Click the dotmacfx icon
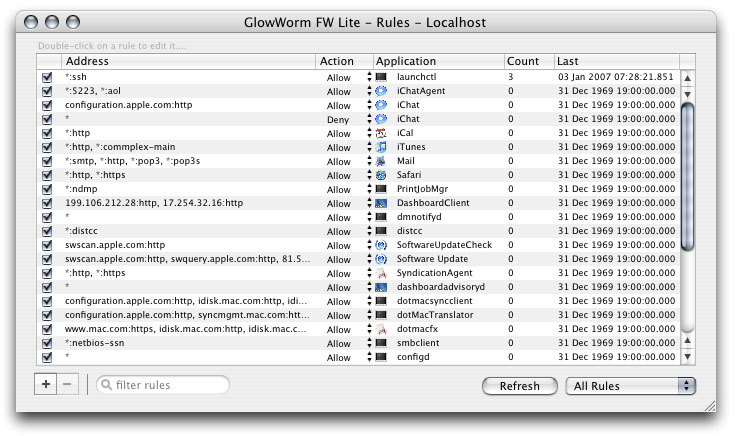Screen dimensions: 741x436 pos(381,329)
